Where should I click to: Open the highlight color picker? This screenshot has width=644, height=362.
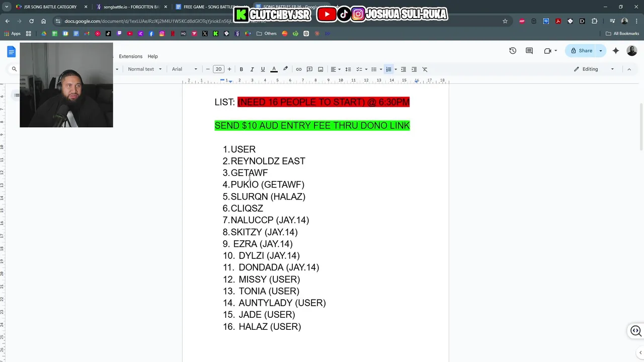click(x=285, y=69)
